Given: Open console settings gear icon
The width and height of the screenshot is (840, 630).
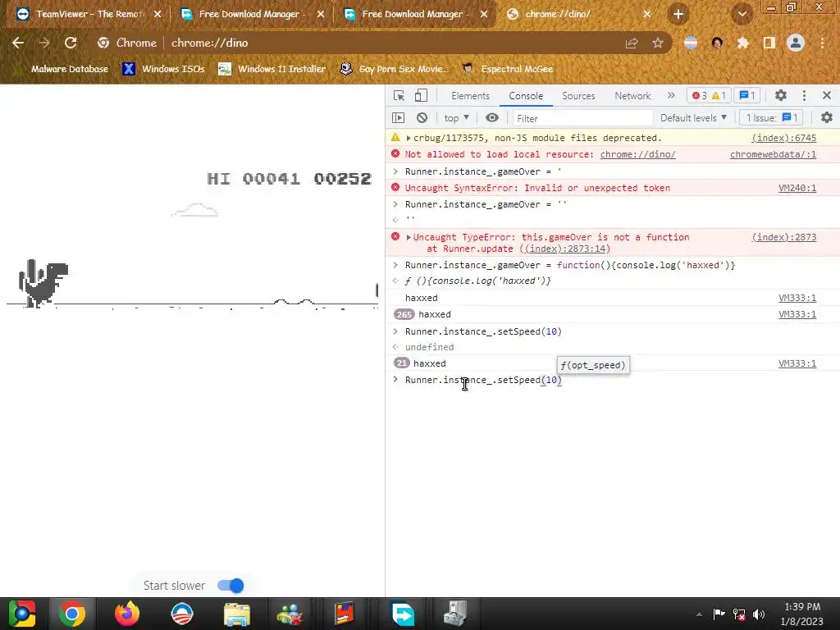Looking at the screenshot, I should (x=827, y=117).
